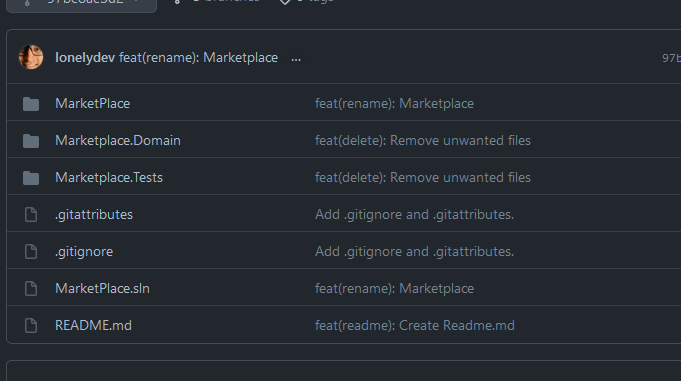Open latest commit message feat(rename): Marketplace in header

(x=198, y=57)
